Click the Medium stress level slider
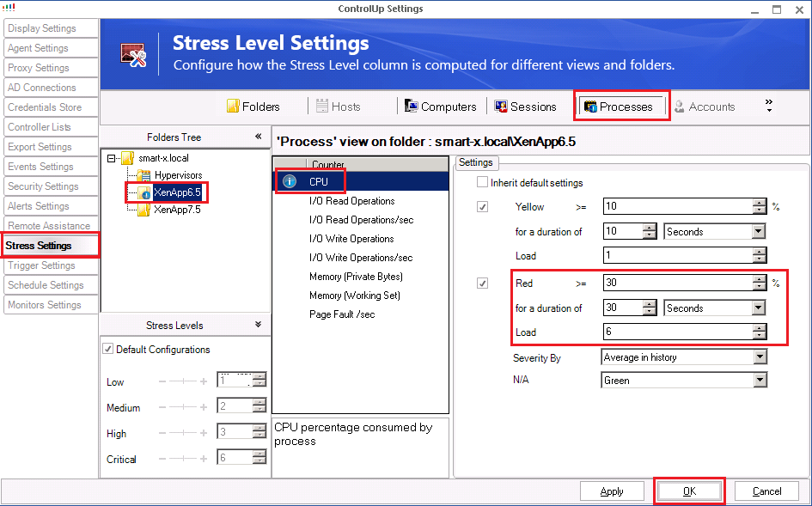The width and height of the screenshot is (812, 506). [x=183, y=407]
